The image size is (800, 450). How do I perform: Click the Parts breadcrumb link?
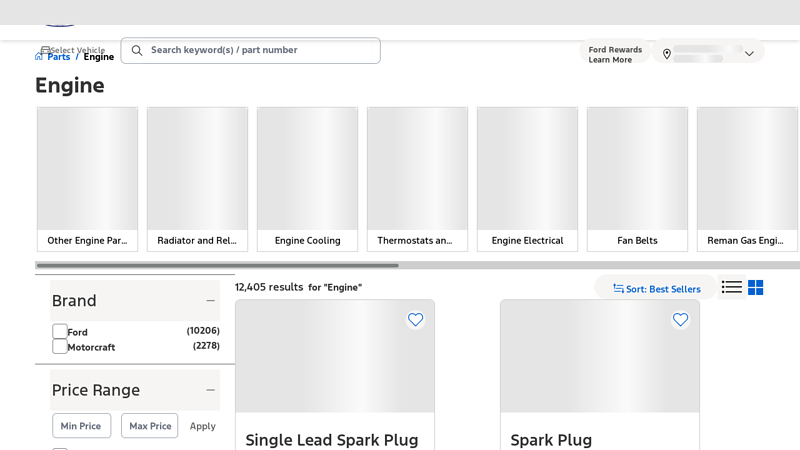(x=59, y=57)
